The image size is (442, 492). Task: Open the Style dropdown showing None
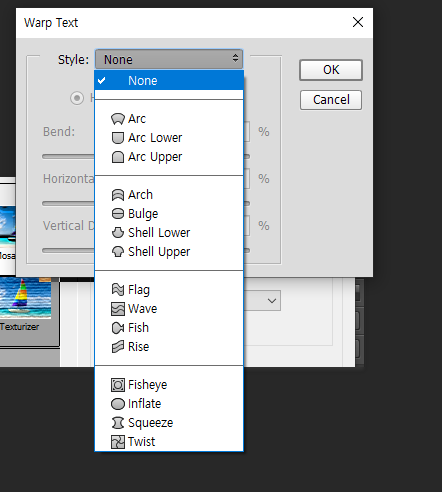[169, 60]
